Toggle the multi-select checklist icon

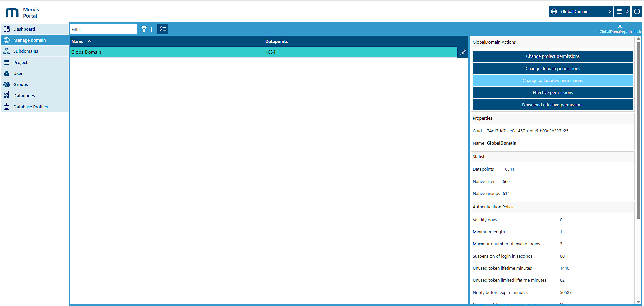[x=163, y=29]
